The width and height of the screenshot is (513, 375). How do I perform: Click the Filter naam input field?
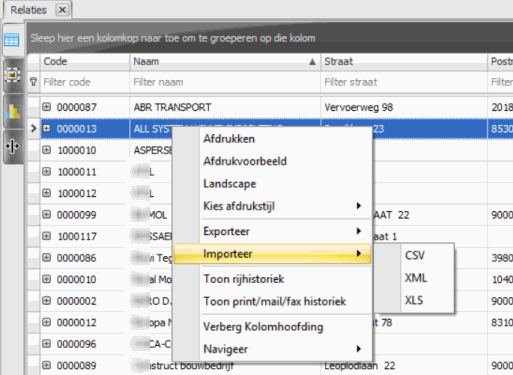tap(225, 82)
